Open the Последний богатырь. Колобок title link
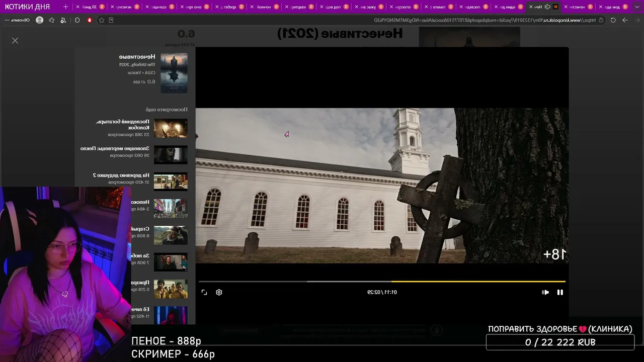This screenshot has height=362, width=644. pos(123,125)
